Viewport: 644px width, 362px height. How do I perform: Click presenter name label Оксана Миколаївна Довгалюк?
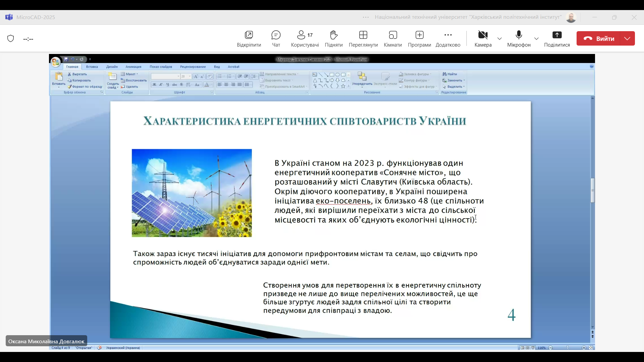click(46, 341)
